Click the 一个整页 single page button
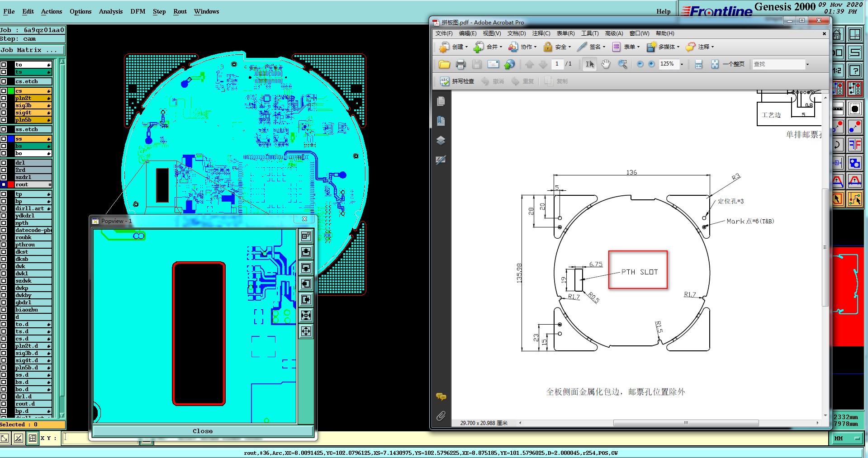This screenshot has height=458, width=868. (x=728, y=64)
